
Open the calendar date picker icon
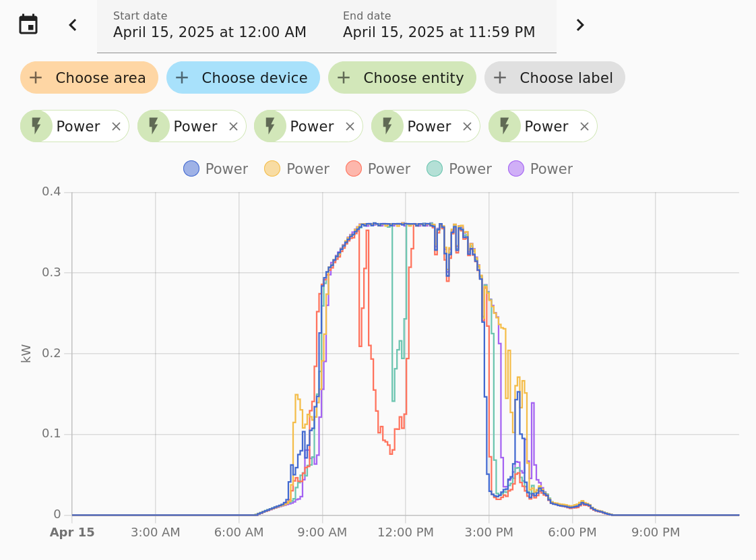(x=28, y=25)
